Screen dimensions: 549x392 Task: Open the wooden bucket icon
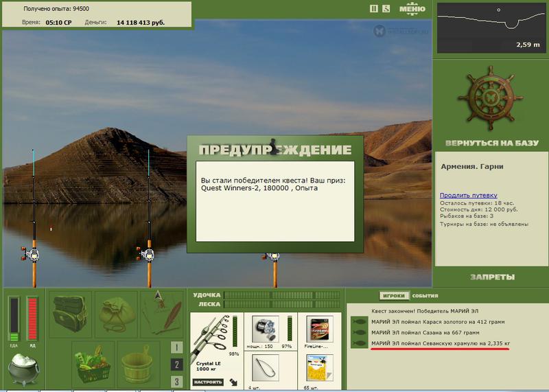(139, 365)
